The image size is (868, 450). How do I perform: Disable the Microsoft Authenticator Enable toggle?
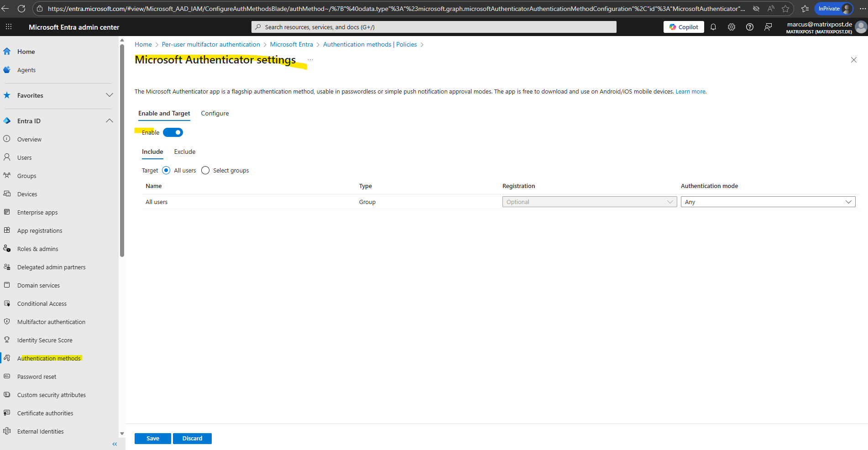[x=173, y=132]
